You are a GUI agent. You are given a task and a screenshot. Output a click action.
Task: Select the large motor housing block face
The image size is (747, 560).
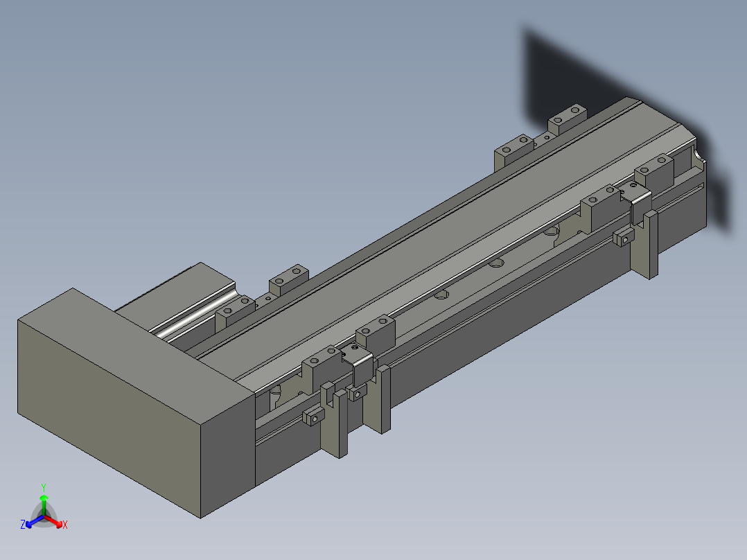point(109,419)
